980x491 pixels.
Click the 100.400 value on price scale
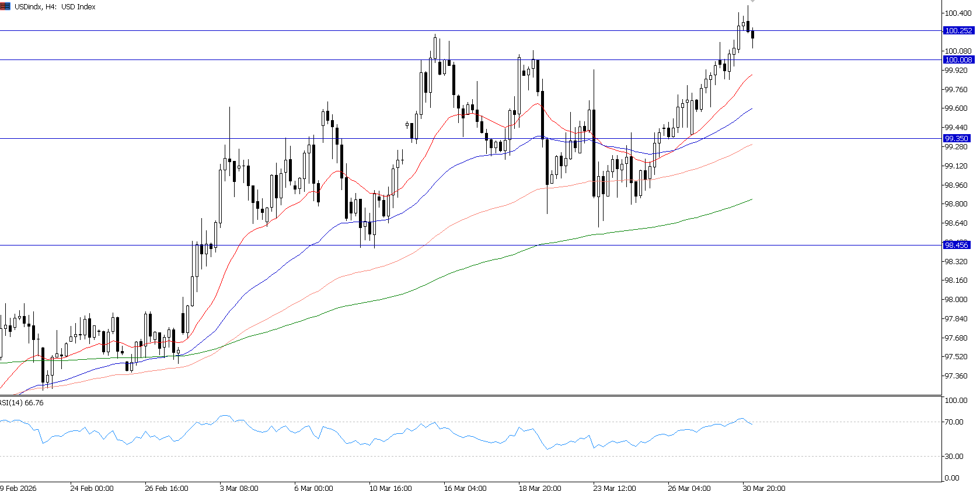coord(957,13)
